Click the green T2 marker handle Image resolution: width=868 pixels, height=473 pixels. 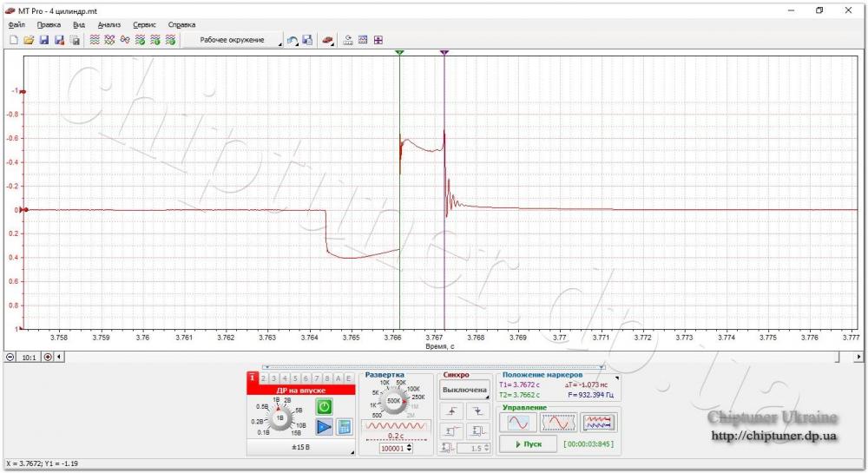click(x=399, y=53)
